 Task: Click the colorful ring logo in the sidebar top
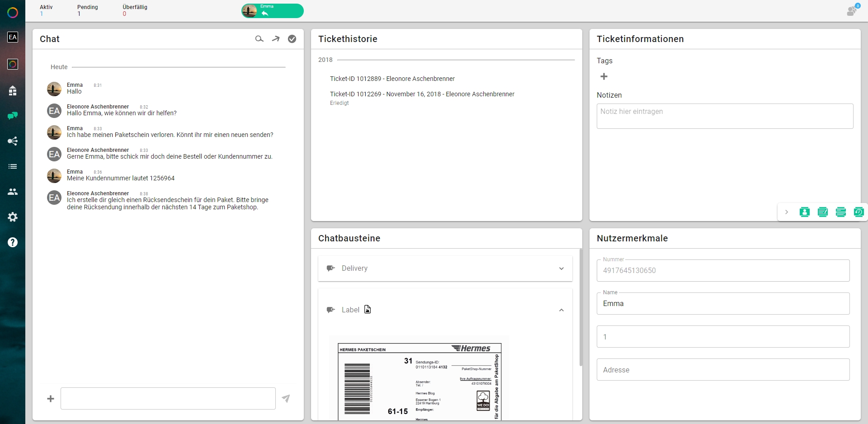[x=13, y=13]
